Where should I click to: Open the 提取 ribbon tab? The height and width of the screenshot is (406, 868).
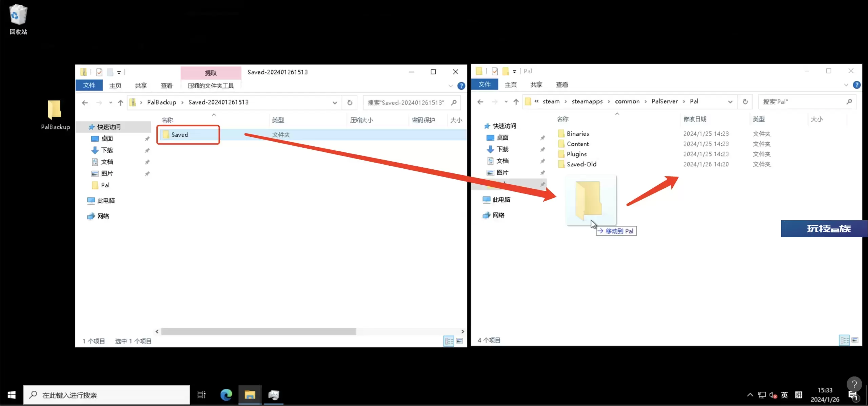[211, 73]
